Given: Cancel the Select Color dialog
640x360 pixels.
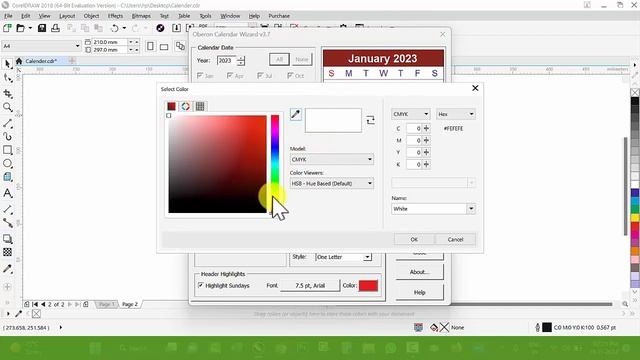Looking at the screenshot, I should point(456,239).
